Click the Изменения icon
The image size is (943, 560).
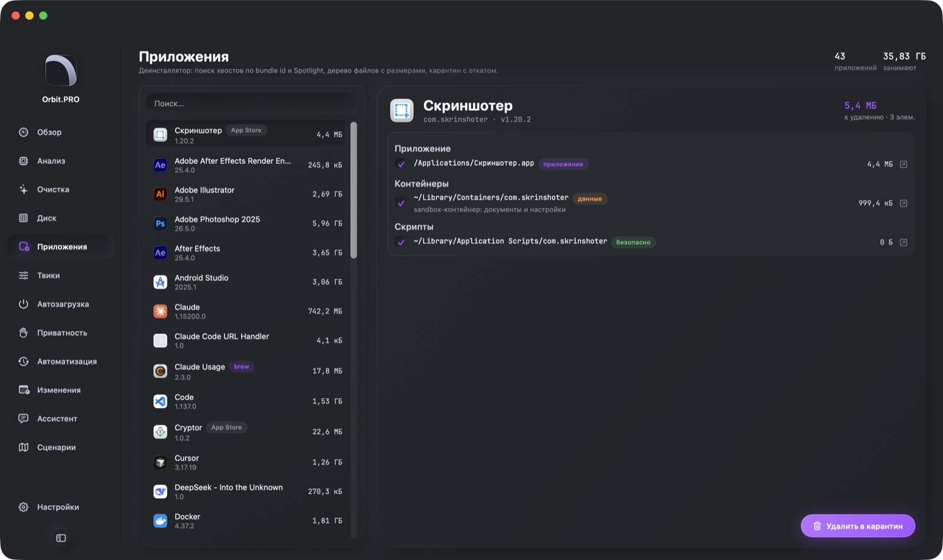click(24, 390)
